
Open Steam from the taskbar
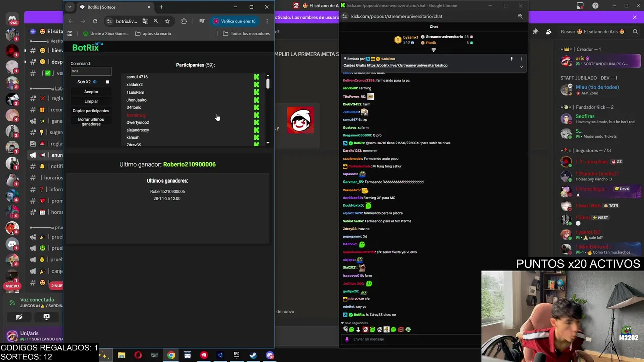[x=253, y=355]
